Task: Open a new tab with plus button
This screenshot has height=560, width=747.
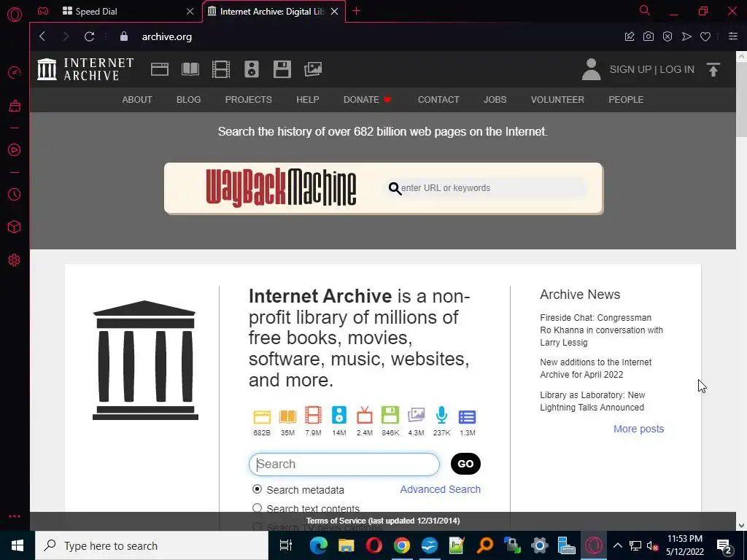Action: coord(356,11)
